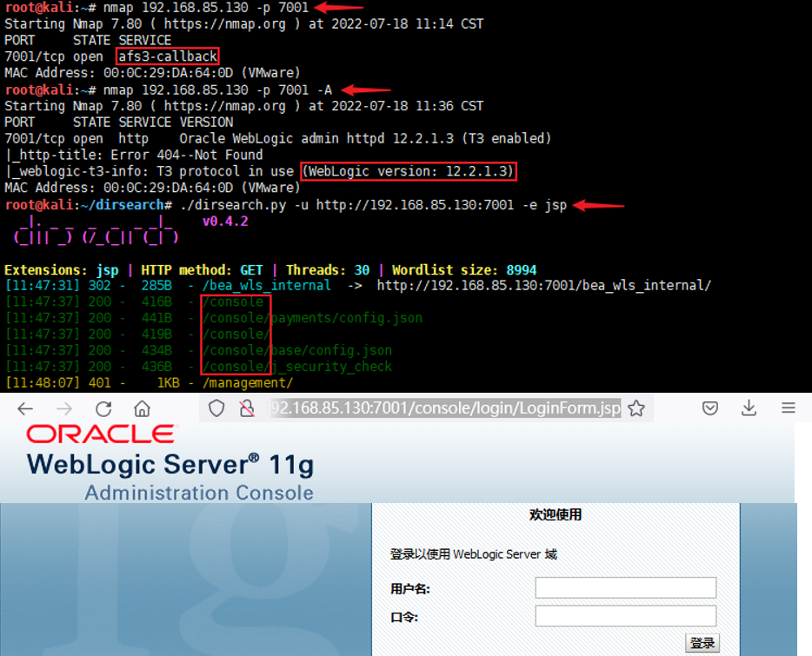Image resolution: width=812 pixels, height=656 pixels.
Task: Click the /bea_wls_internal path in dirsearch output
Action: coord(267,285)
